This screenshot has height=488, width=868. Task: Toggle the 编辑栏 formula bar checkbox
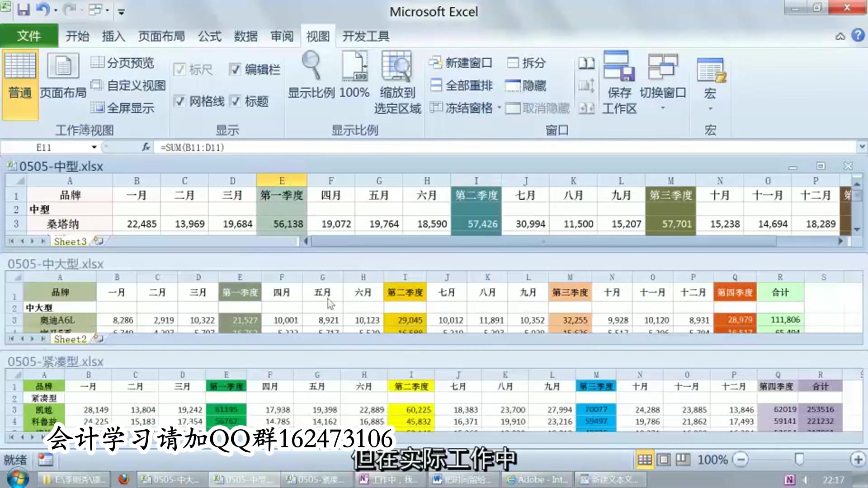point(235,70)
